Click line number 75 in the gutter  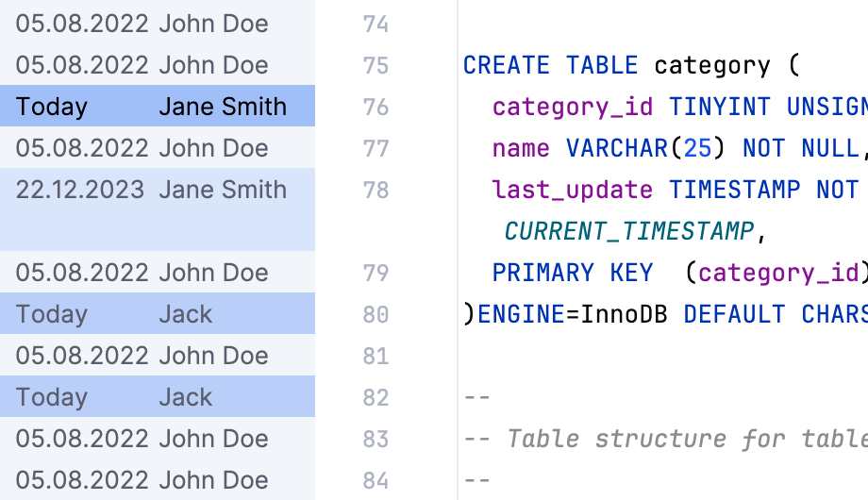[376, 65]
